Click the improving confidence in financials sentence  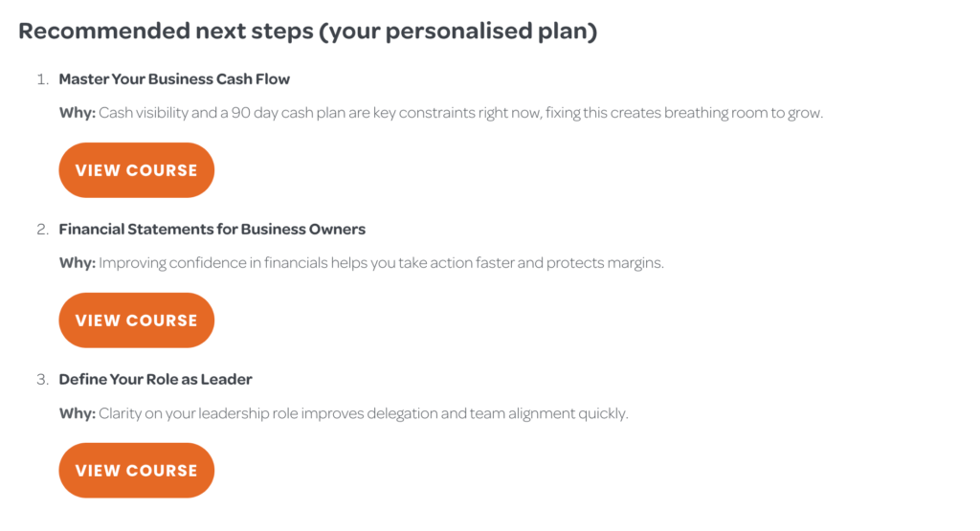click(381, 263)
